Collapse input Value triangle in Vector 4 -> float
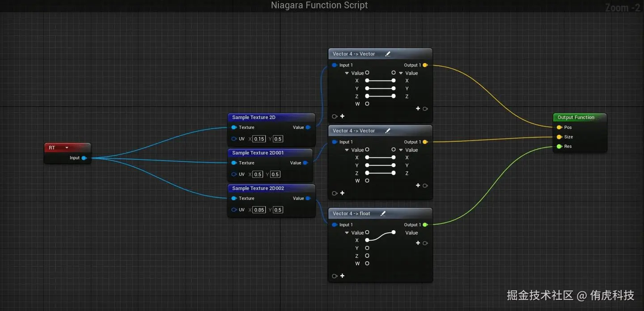644x311 pixels. [x=347, y=233]
